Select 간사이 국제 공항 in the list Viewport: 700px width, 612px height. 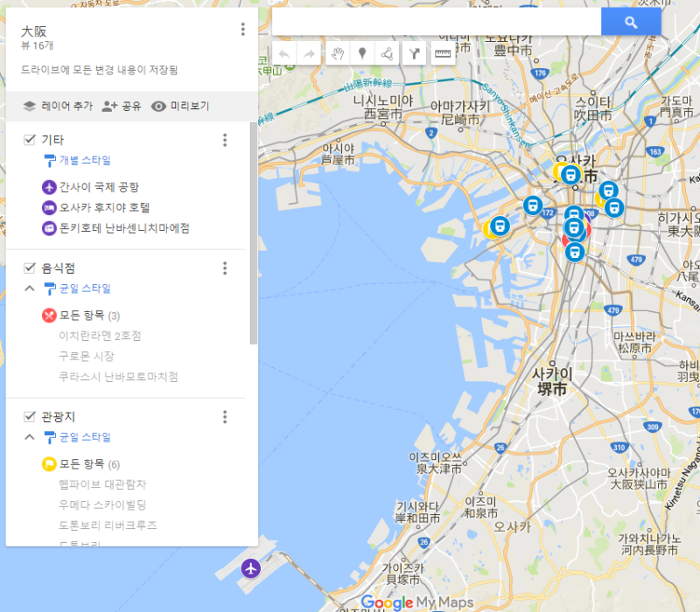coord(99,187)
